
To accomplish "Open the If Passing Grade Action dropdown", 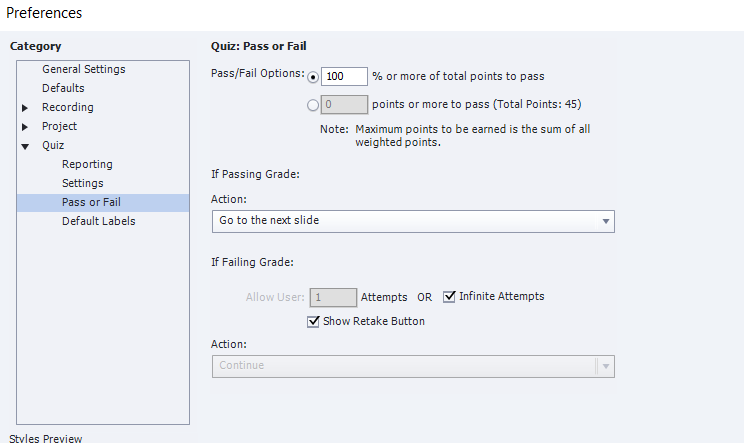I will (413, 222).
